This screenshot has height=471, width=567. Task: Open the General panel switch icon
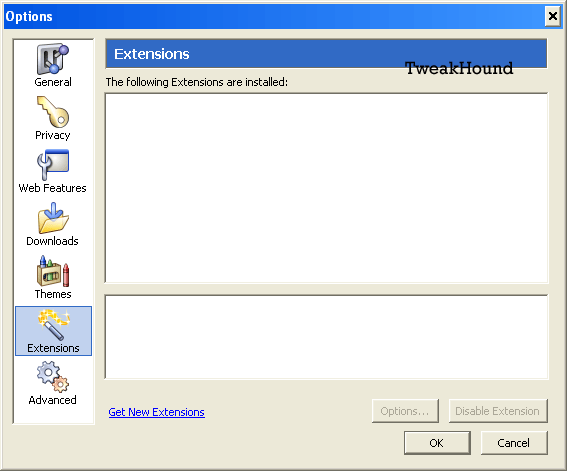coord(52,59)
